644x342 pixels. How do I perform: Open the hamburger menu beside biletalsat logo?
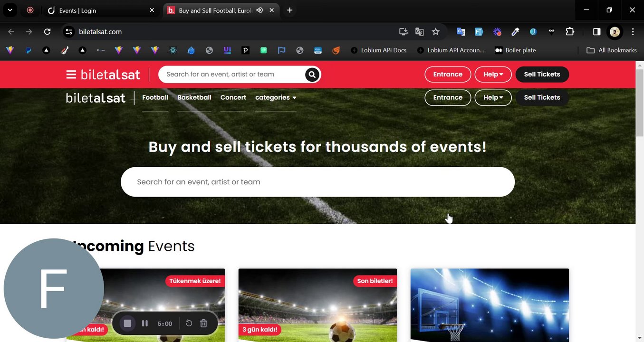click(71, 75)
